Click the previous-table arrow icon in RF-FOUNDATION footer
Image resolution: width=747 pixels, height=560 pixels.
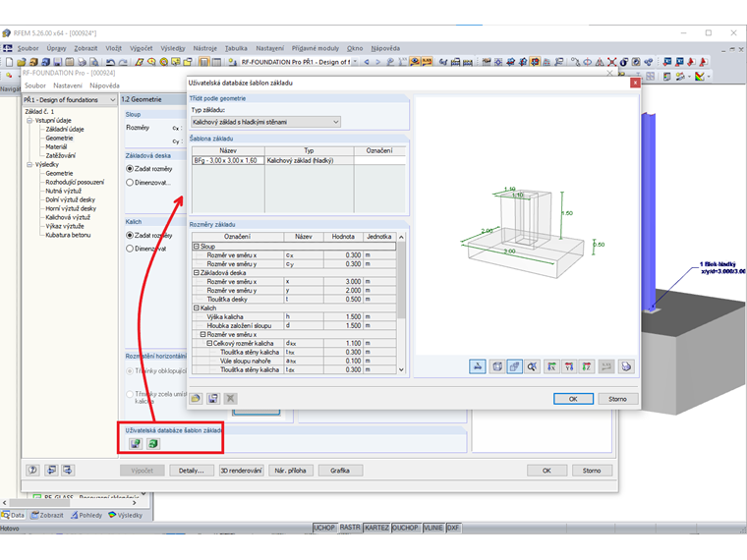click(50, 470)
